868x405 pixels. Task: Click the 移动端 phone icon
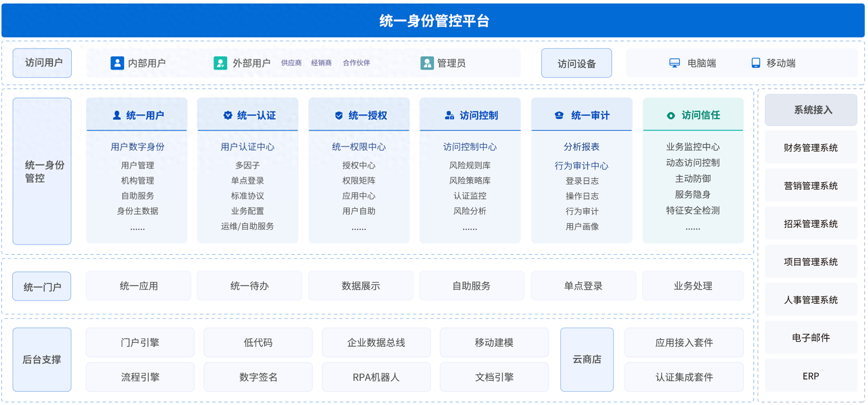tap(756, 63)
